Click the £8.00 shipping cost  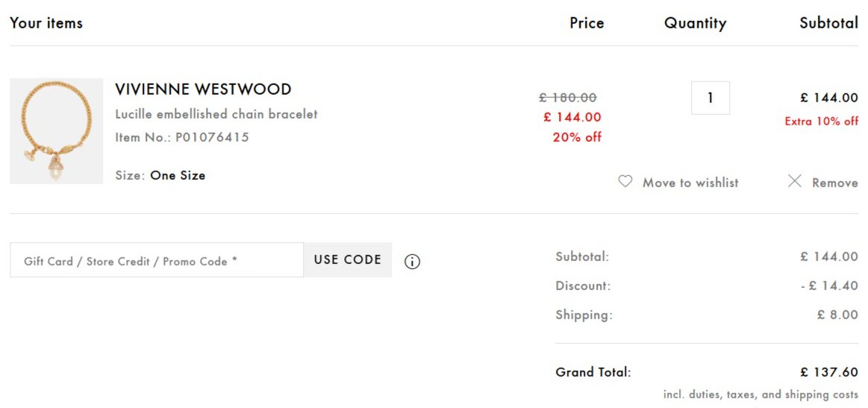[x=837, y=315]
